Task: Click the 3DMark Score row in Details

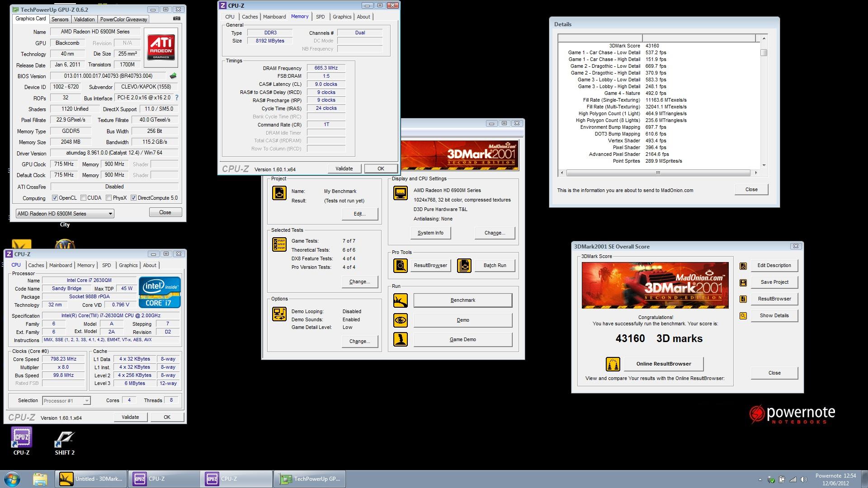Action: [634, 46]
